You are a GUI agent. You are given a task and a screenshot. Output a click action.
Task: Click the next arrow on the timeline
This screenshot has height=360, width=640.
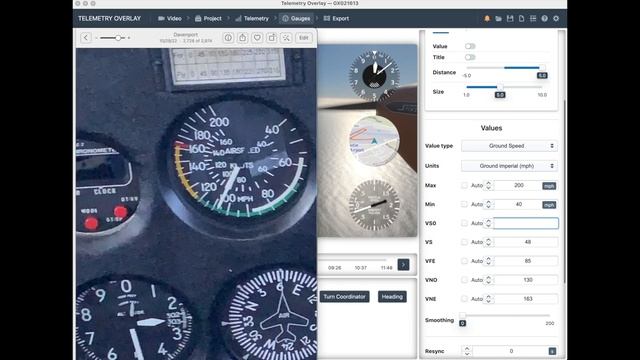[x=403, y=264]
